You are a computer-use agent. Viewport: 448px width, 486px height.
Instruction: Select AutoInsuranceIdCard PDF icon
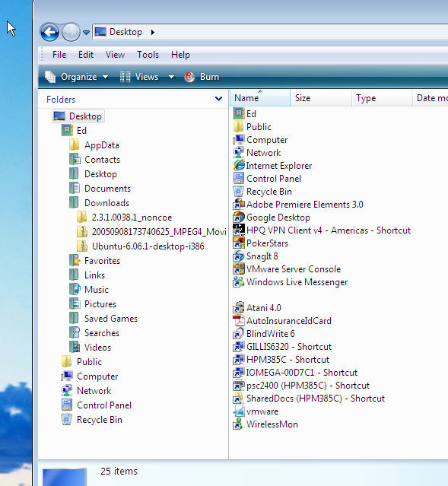point(239,321)
